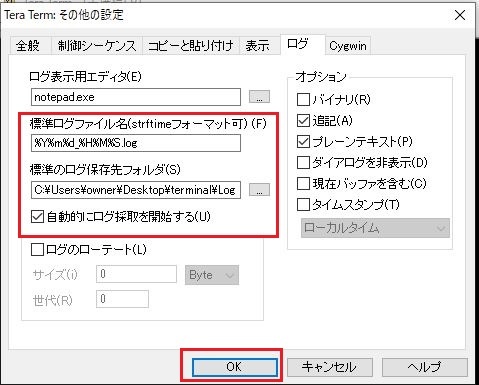Screen dimensions: 479x385
Task: Click the 標準ログファイル名 input field
Action: point(136,143)
